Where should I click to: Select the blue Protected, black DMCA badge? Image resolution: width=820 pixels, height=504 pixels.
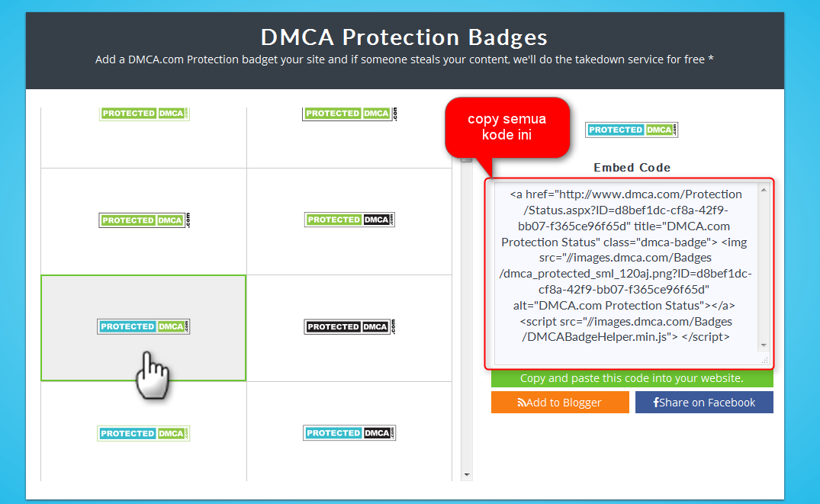tap(349, 433)
